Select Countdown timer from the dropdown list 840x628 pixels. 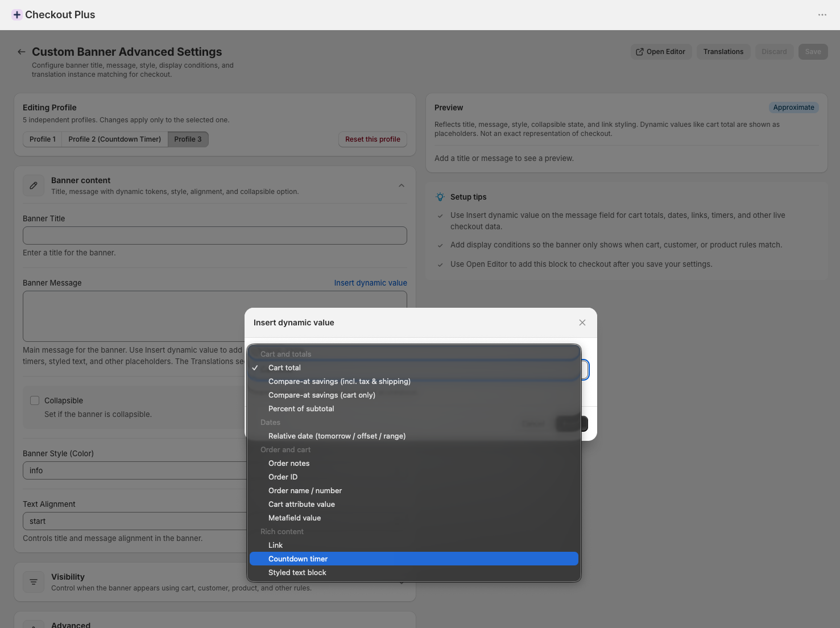tap(414, 559)
